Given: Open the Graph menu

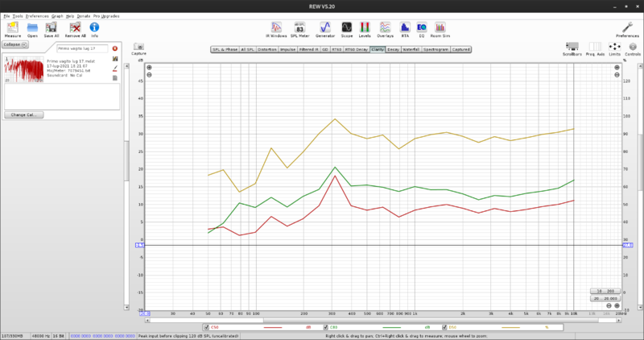Looking at the screenshot, I should 57,16.
